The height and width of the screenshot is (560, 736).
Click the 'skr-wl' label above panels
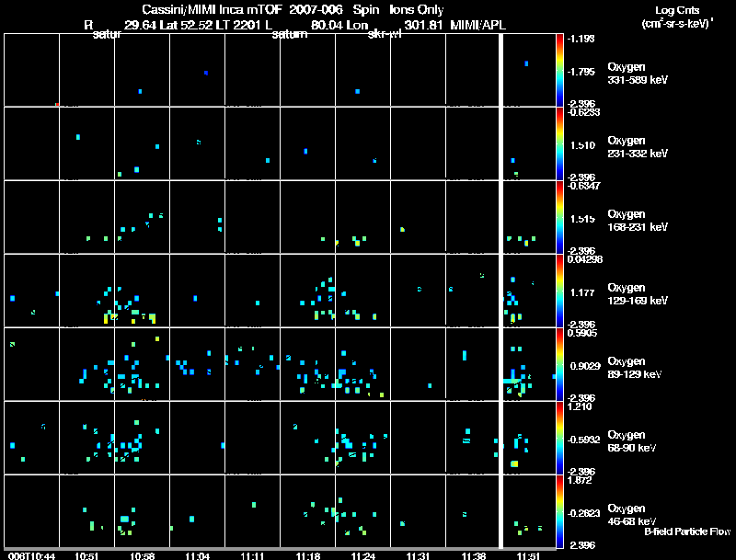click(x=385, y=34)
